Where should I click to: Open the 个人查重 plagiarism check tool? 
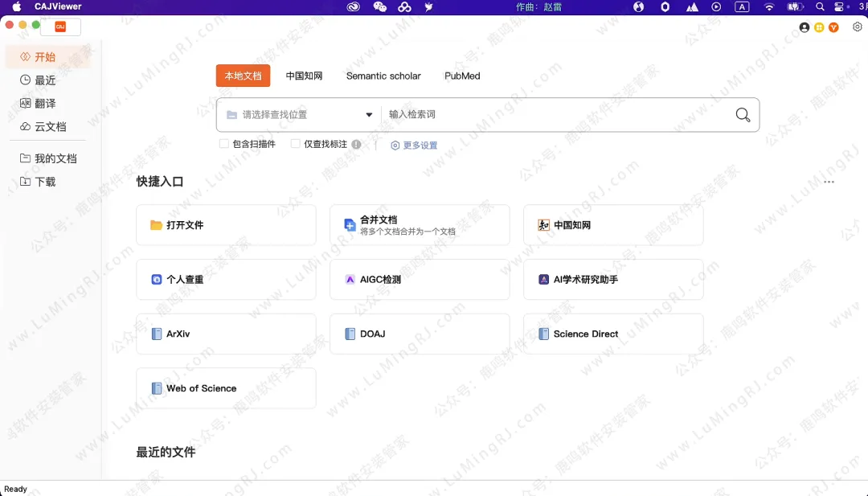[x=226, y=279]
